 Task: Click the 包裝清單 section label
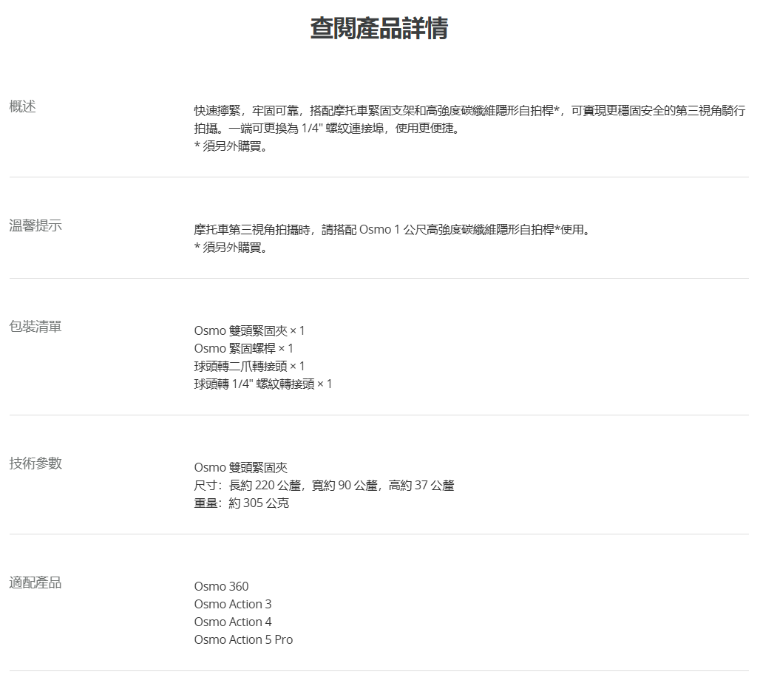pyautogui.click(x=35, y=327)
